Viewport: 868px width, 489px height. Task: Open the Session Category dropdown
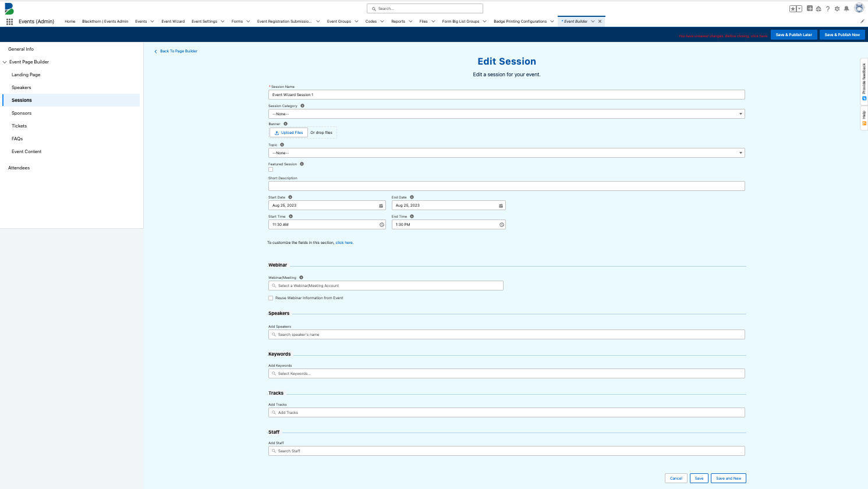point(506,114)
